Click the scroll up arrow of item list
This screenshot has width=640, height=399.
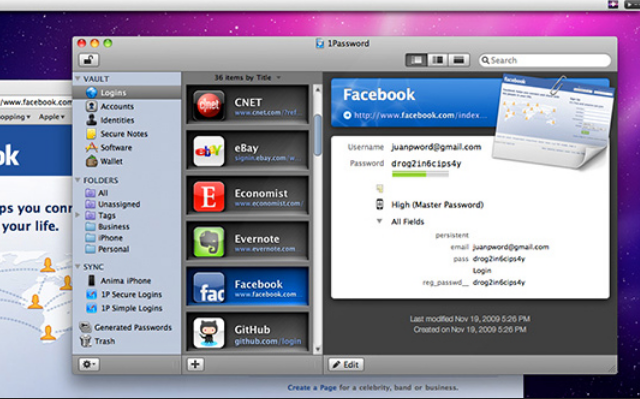point(317,88)
